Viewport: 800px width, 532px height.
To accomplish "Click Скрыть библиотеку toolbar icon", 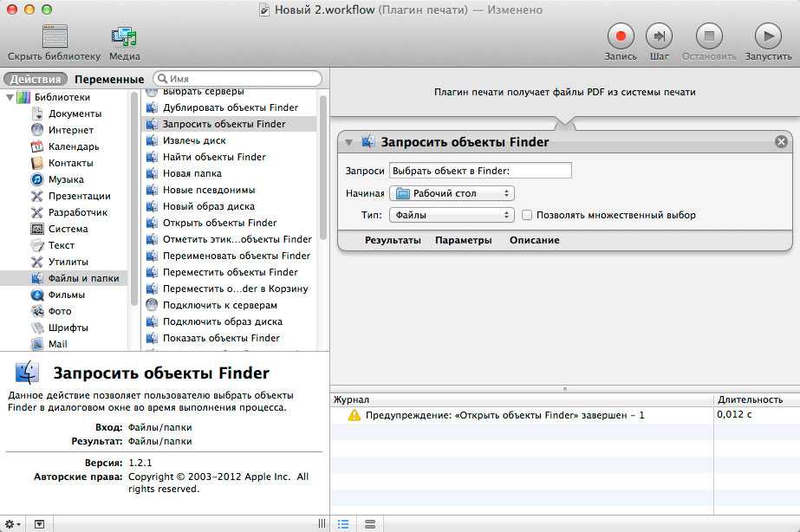I will pos(55,36).
